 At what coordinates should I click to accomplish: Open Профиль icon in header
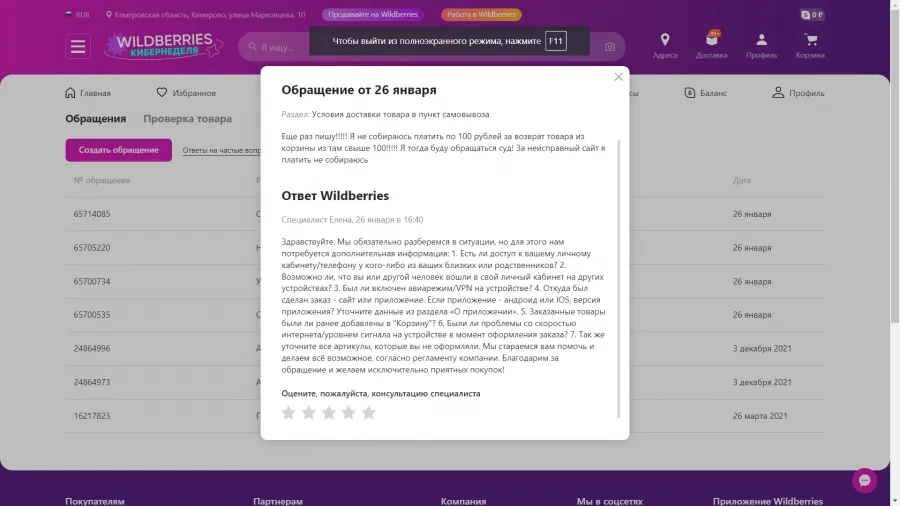(x=761, y=46)
